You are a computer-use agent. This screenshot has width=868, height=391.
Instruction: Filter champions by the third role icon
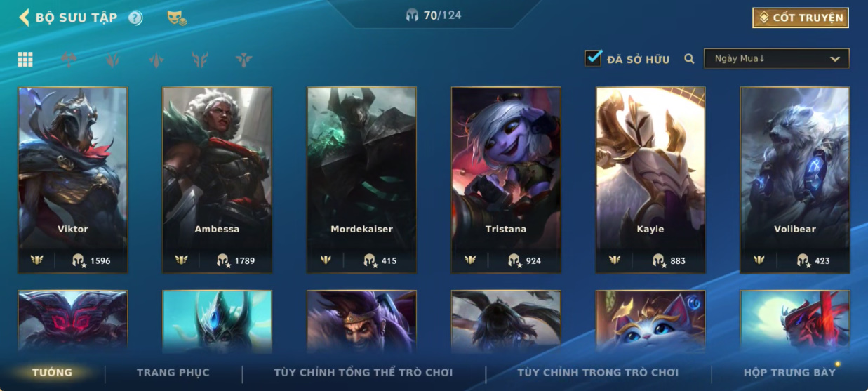click(x=112, y=60)
